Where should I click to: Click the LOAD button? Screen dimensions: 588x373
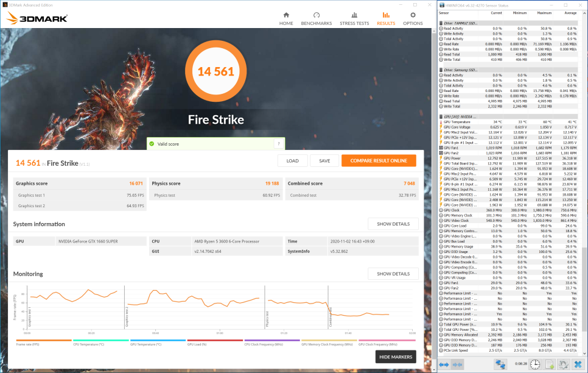pos(293,161)
